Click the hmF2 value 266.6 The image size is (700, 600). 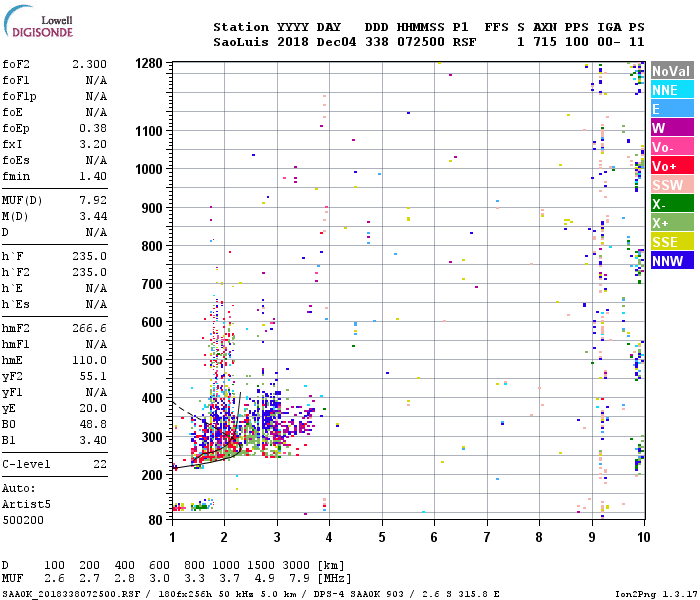[89, 329]
